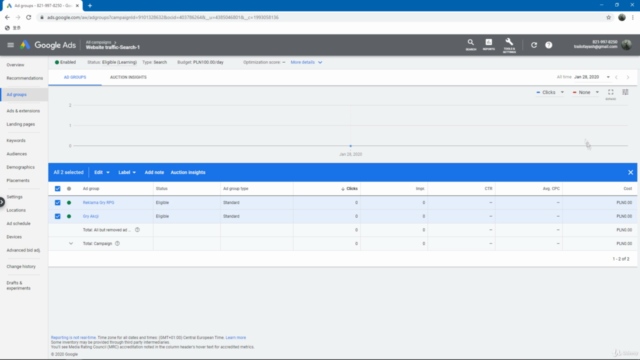The height and width of the screenshot is (360, 640).
Task: Show info for Total: All but removed ad groups
Action: [x=137, y=230]
